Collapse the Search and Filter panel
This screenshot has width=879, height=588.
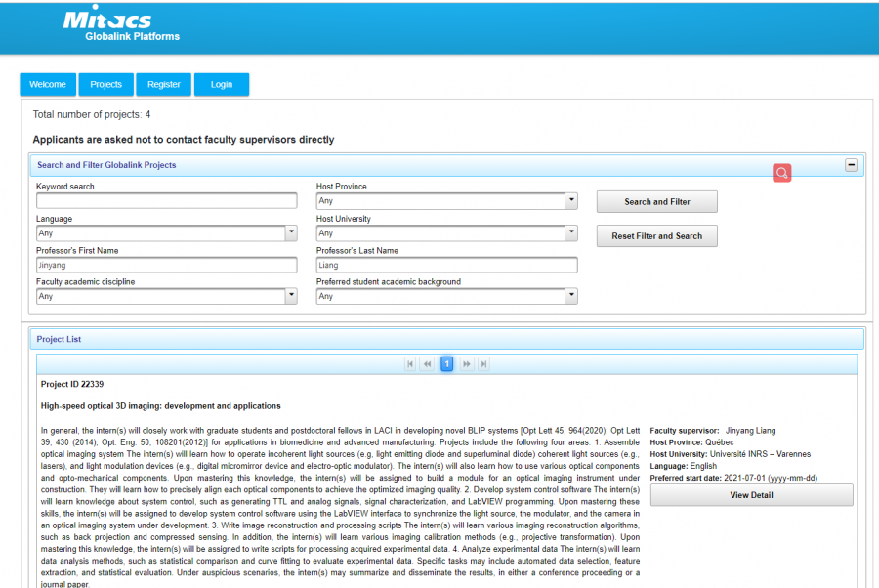click(851, 165)
